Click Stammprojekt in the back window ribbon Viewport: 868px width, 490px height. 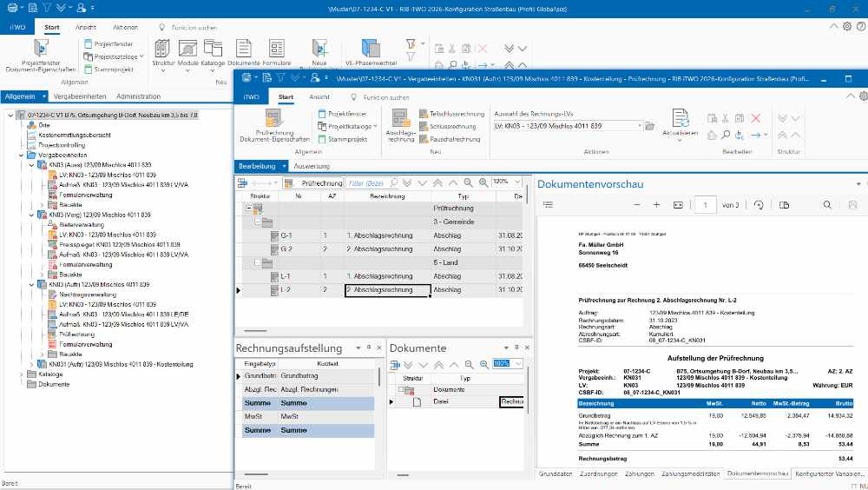click(109, 70)
